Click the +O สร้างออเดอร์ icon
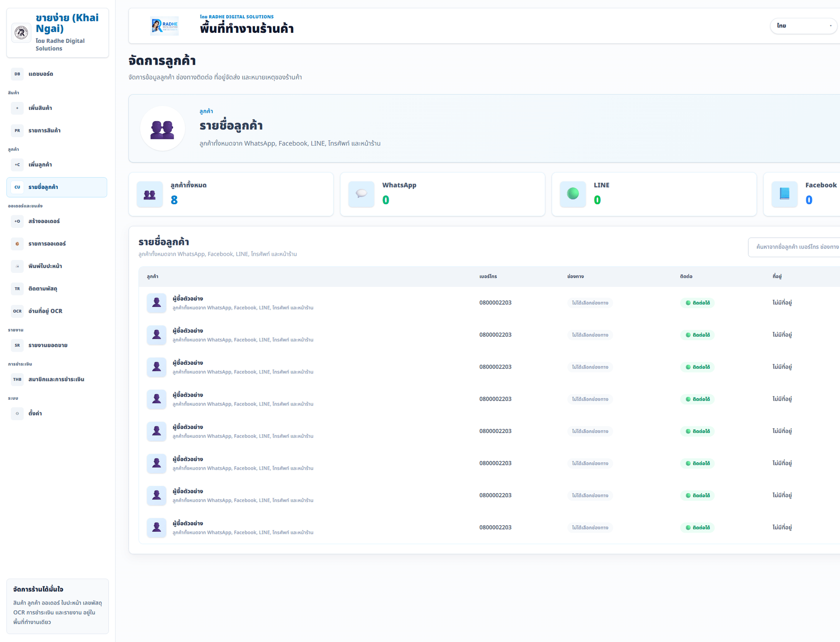 click(17, 221)
